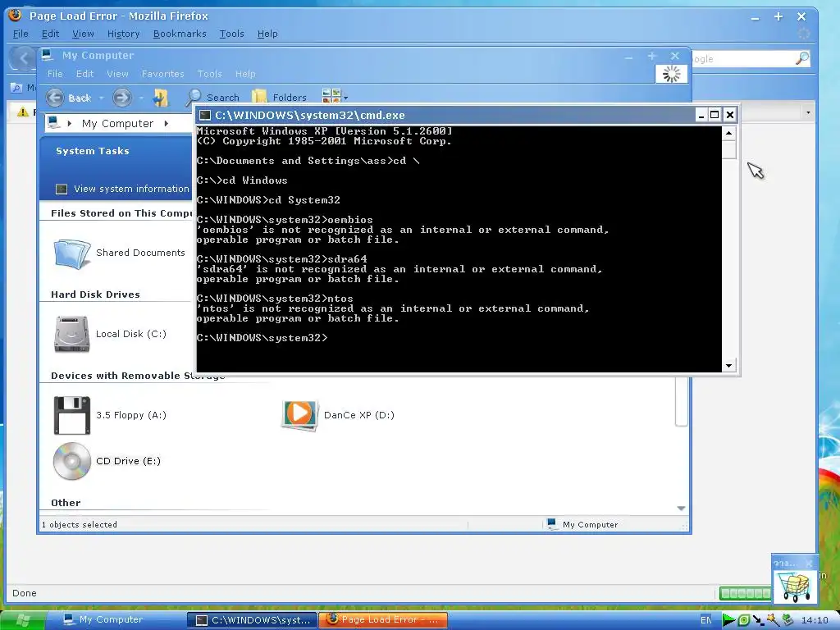Open the Back button history dropdown arrow
Viewport: 840px width, 630px height.
[x=101, y=98]
